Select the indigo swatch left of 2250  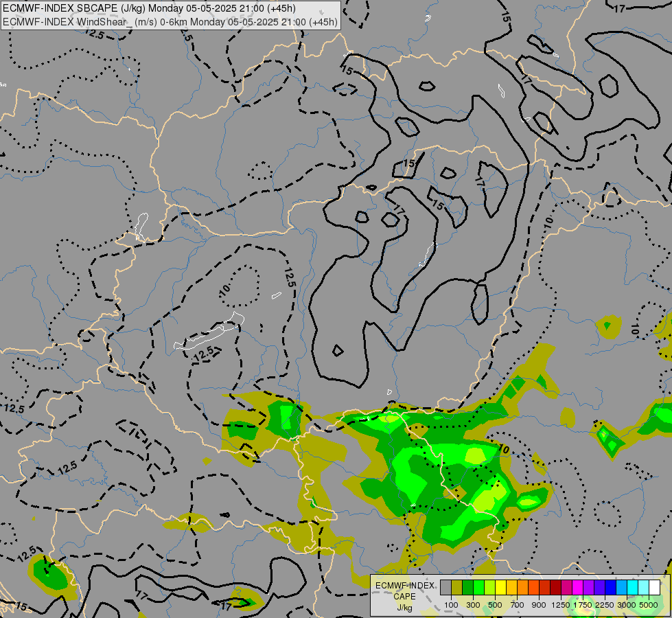coord(599,588)
